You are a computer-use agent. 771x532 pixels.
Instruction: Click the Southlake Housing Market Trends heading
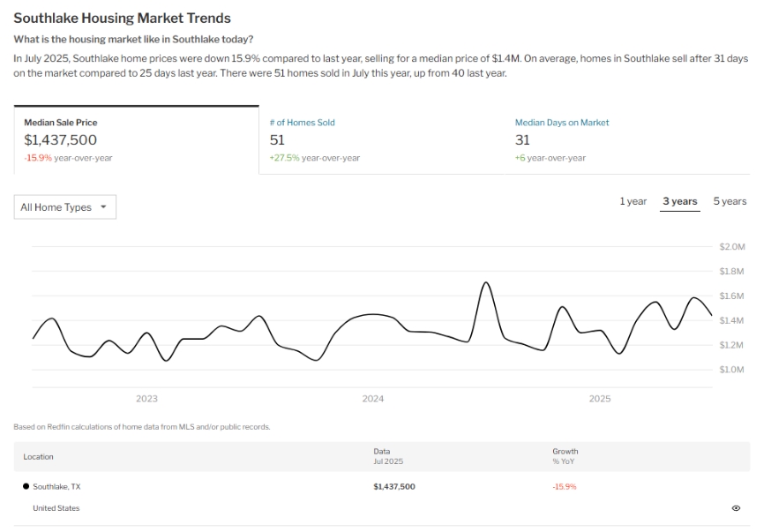[x=122, y=18]
